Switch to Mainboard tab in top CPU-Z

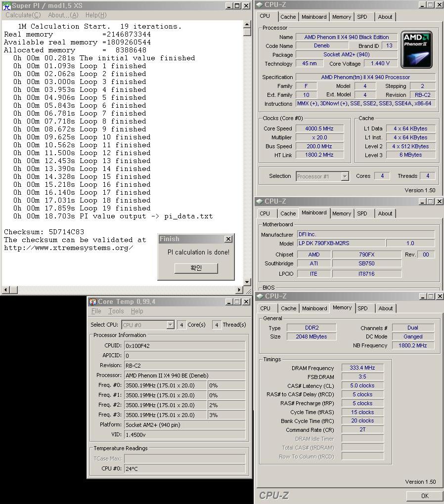point(314,17)
